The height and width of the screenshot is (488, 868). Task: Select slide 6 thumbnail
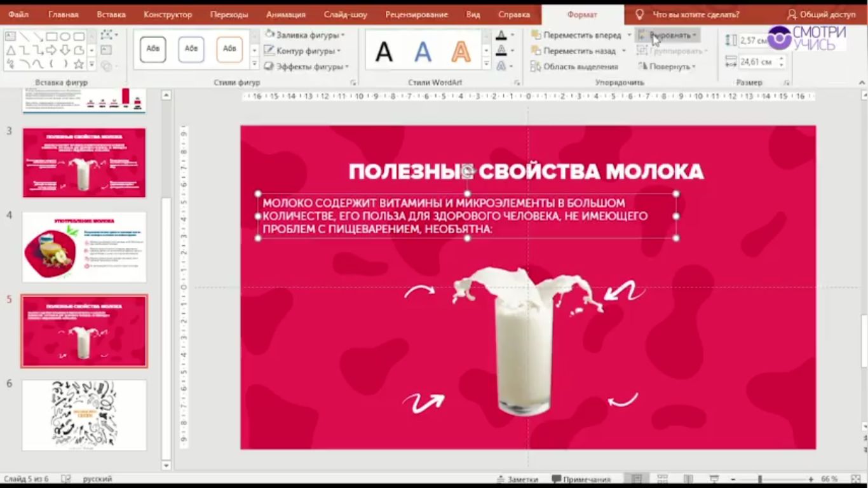click(84, 415)
